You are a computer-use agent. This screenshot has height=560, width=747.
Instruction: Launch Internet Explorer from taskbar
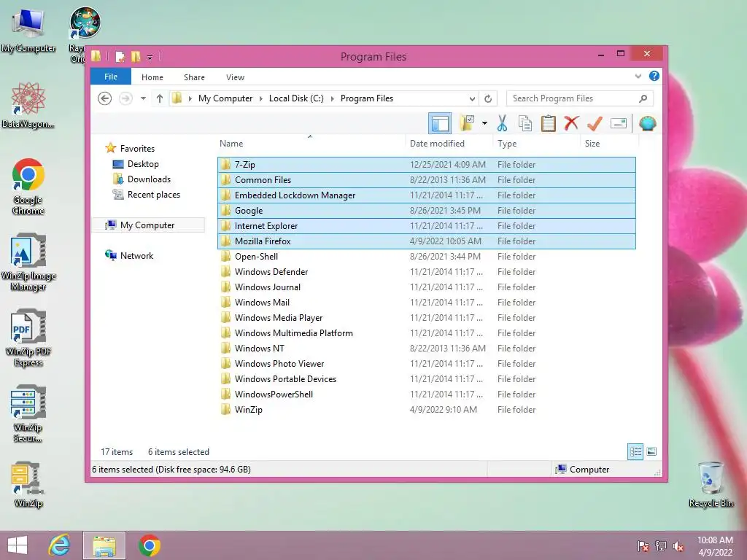coord(60,545)
